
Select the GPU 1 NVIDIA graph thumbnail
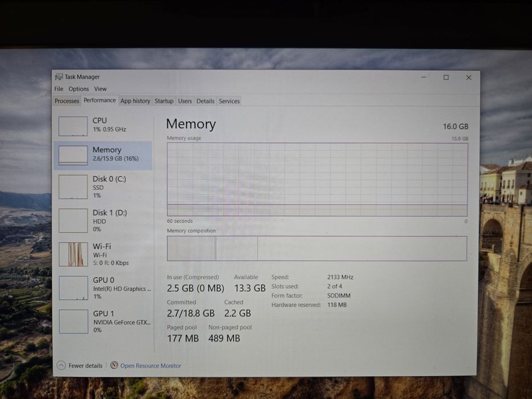pyautogui.click(x=74, y=321)
